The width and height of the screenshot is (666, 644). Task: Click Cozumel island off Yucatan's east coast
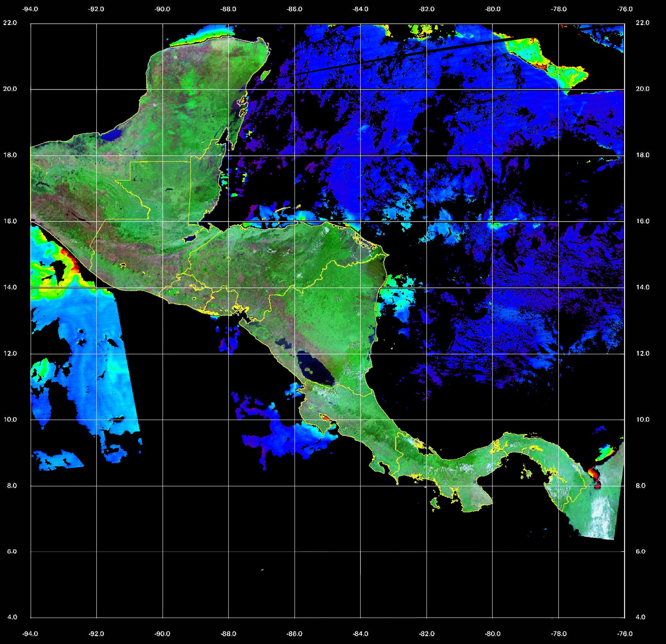click(266, 74)
